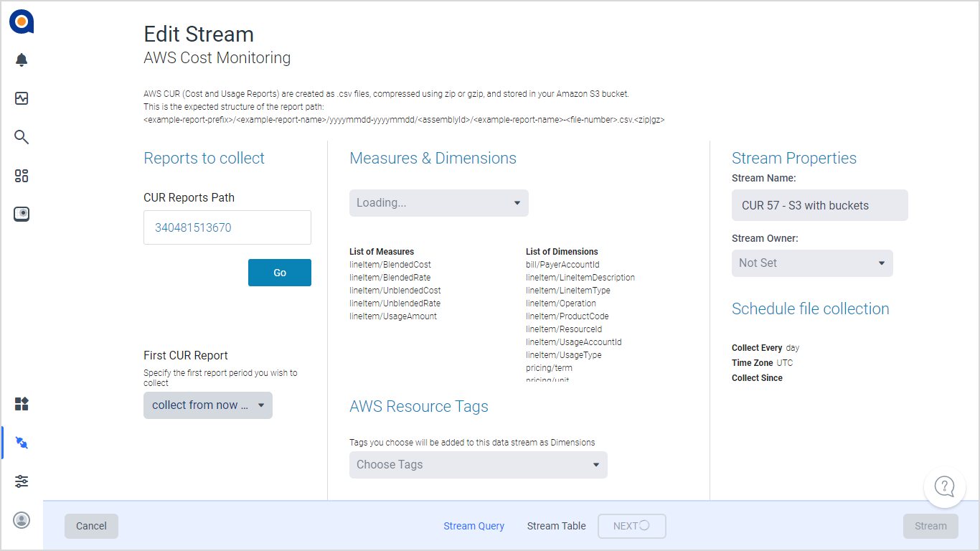Open the Choose Tags dropdown
The image size is (980, 551).
click(x=479, y=465)
